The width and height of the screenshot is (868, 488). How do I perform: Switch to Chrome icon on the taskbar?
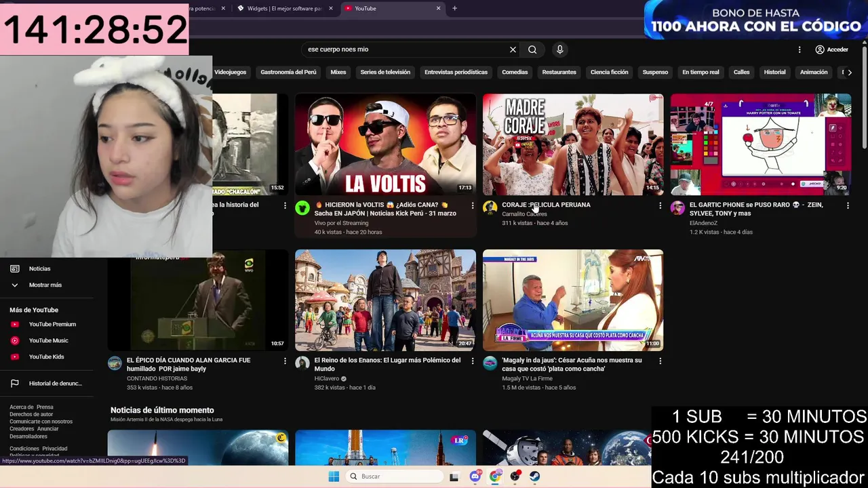coord(495,476)
